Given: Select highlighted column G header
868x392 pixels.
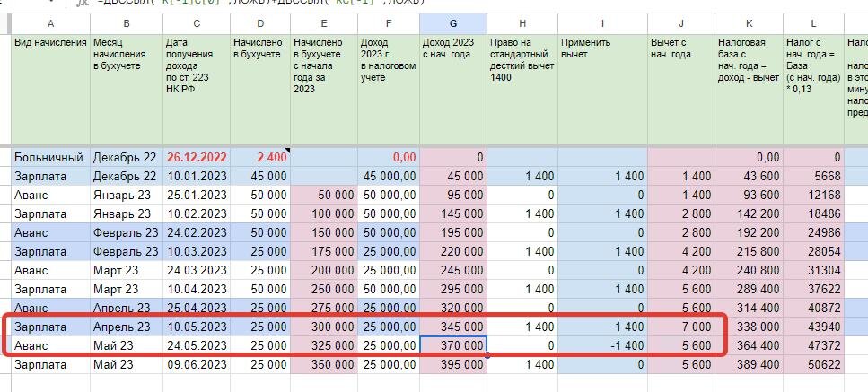Looking at the screenshot, I should click(453, 23).
